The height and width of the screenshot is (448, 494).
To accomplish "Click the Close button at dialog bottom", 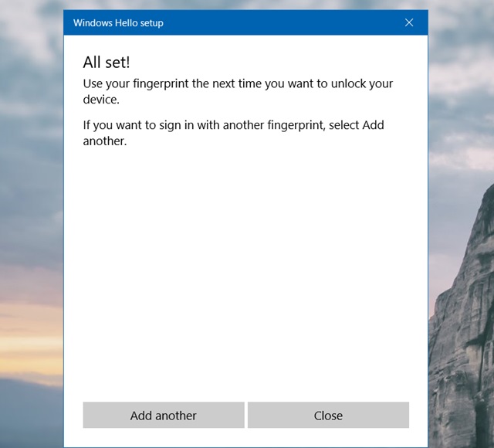I will click(328, 415).
